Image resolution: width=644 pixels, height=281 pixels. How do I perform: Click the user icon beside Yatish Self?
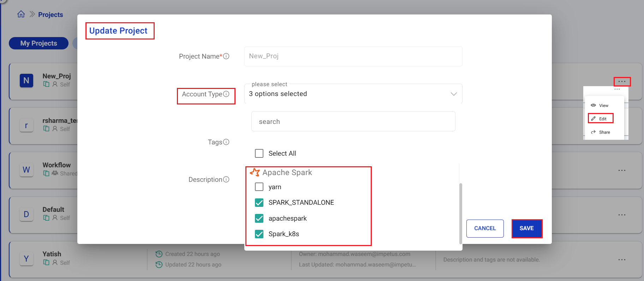point(55,262)
